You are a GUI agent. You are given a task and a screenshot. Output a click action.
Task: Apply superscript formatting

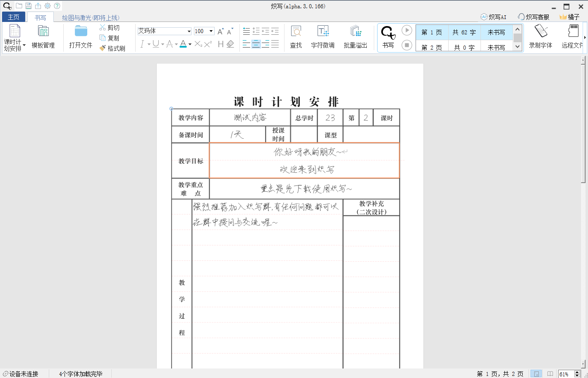pyautogui.click(x=208, y=44)
